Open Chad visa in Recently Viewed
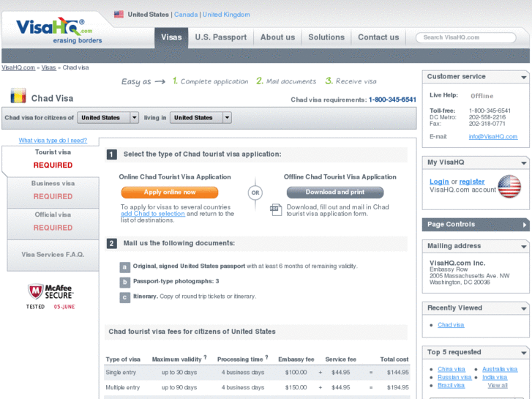532x399 pixels. click(451, 325)
